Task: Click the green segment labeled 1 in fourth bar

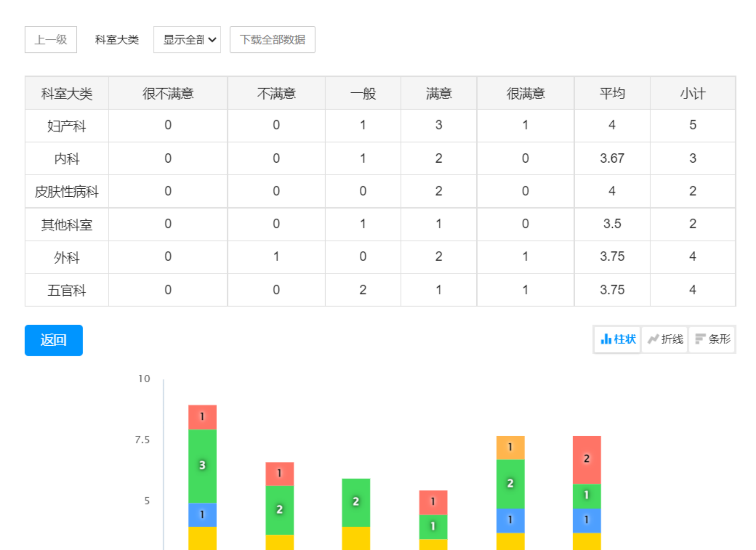Action: (x=433, y=527)
